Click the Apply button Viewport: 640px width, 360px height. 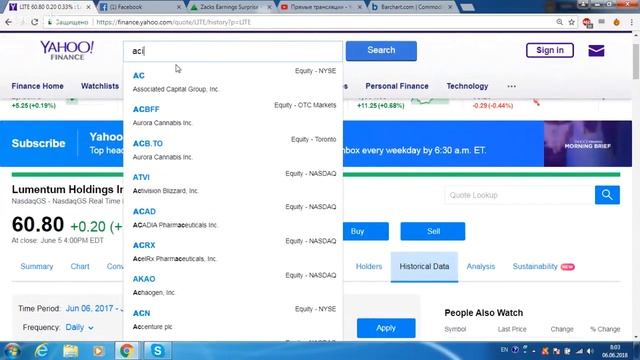click(x=386, y=328)
